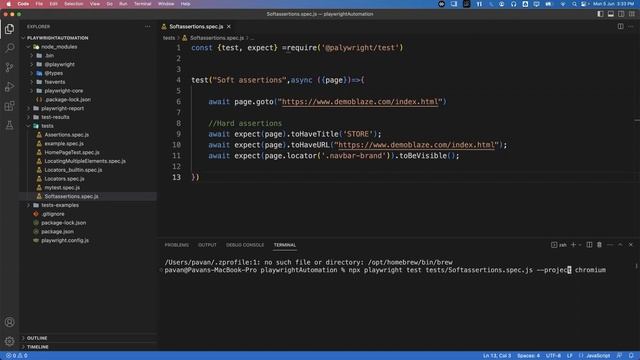Open the Extensions view
This screenshot has width=640, height=360.
tap(9, 106)
